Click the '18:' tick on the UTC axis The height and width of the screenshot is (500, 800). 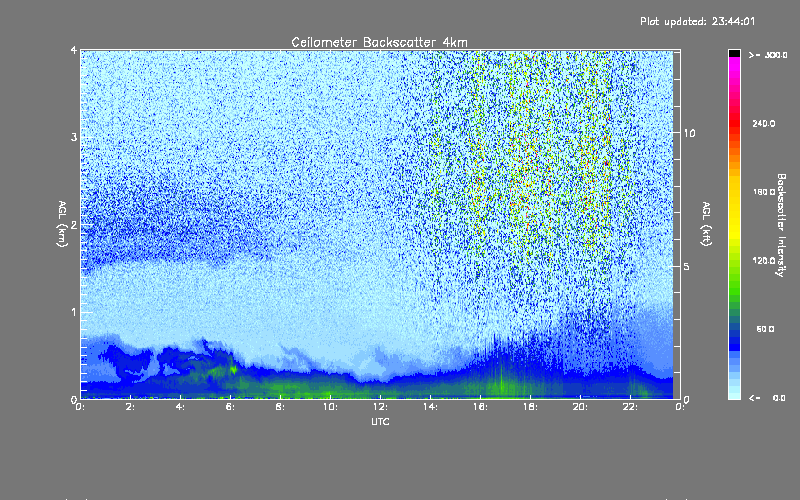click(530, 407)
